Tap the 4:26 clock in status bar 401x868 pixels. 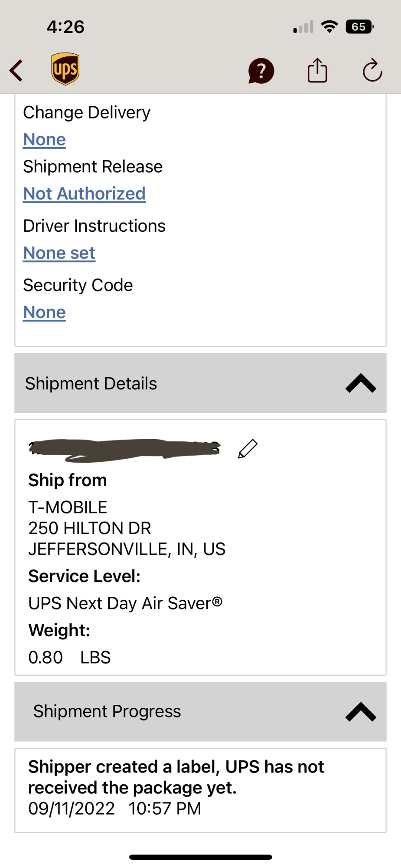click(x=65, y=27)
